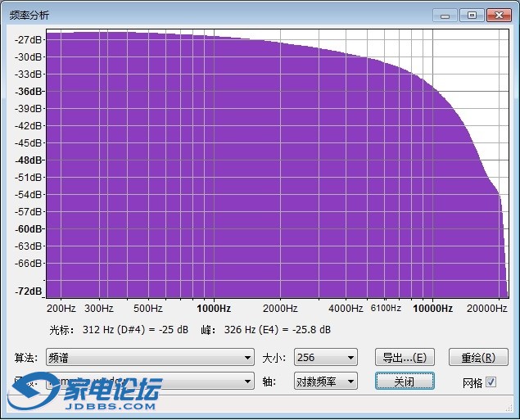Click the 导出...(E) export button
The height and width of the screenshot is (420, 520).
point(405,357)
